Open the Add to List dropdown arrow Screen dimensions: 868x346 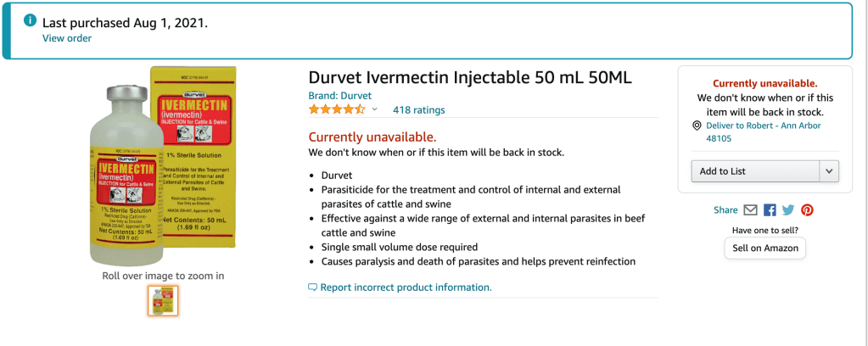(x=829, y=171)
